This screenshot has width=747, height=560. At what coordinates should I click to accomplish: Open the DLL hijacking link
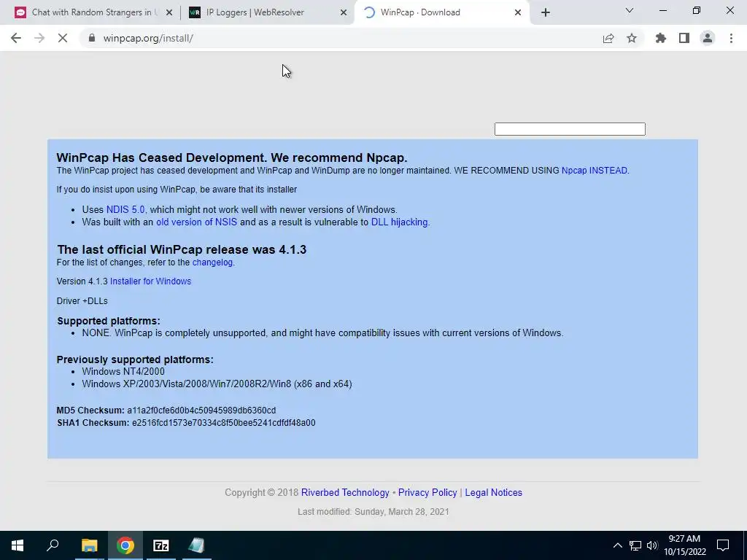[399, 222]
